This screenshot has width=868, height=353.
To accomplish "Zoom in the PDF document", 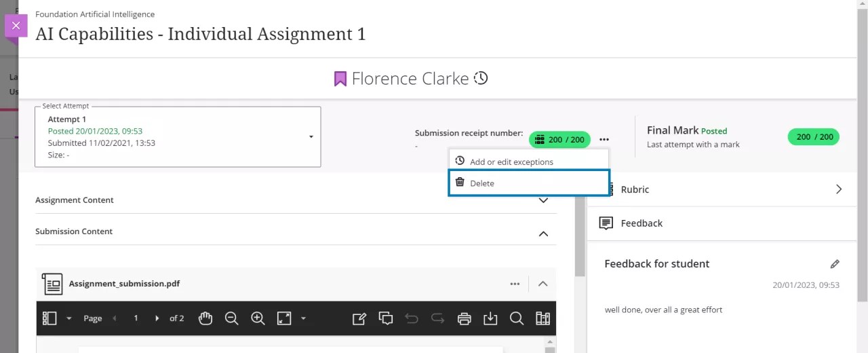I will tap(258, 318).
